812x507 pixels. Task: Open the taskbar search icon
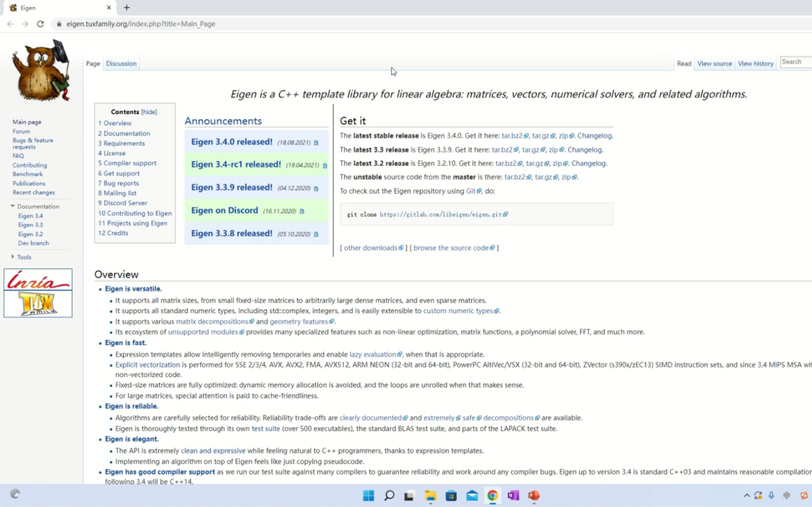click(x=389, y=495)
